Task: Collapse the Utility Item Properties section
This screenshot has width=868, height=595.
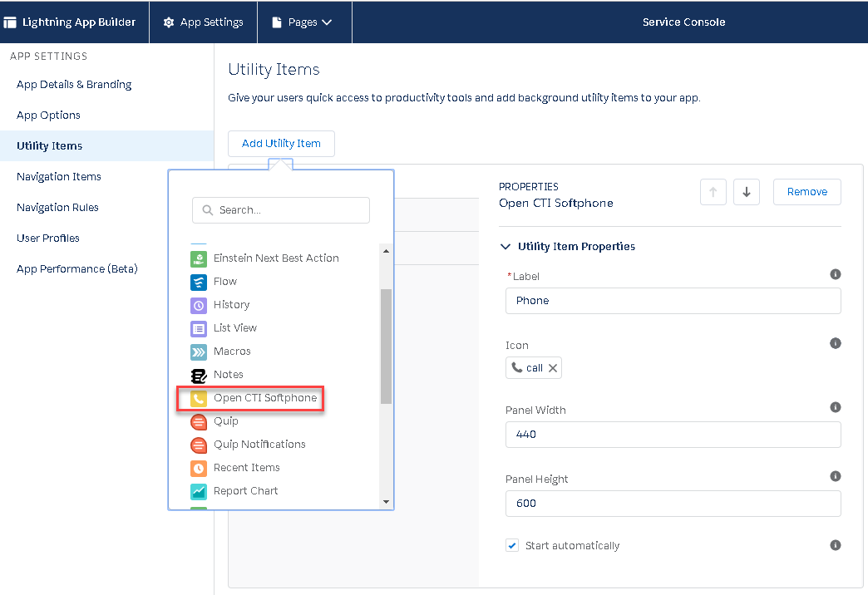Action: coord(506,247)
